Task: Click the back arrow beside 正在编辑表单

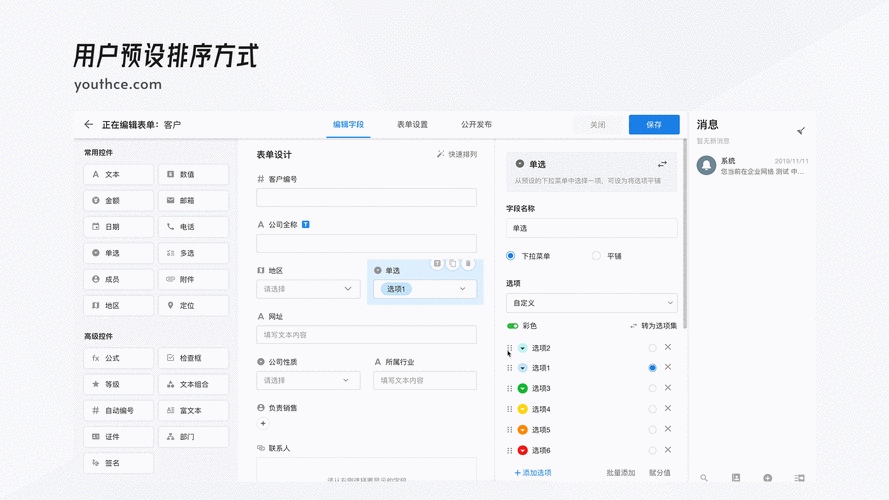Action: pos(88,124)
